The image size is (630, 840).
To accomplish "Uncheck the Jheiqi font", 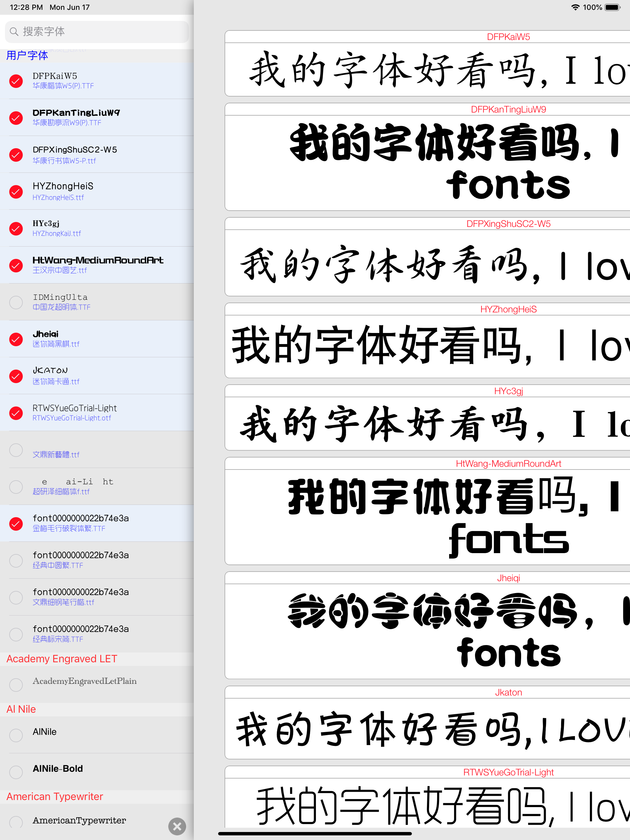I will pos(16,339).
